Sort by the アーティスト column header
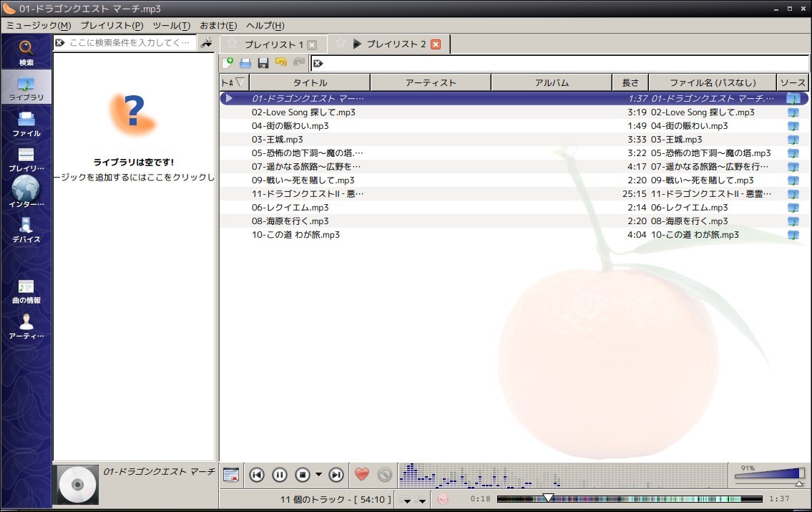 coord(431,82)
